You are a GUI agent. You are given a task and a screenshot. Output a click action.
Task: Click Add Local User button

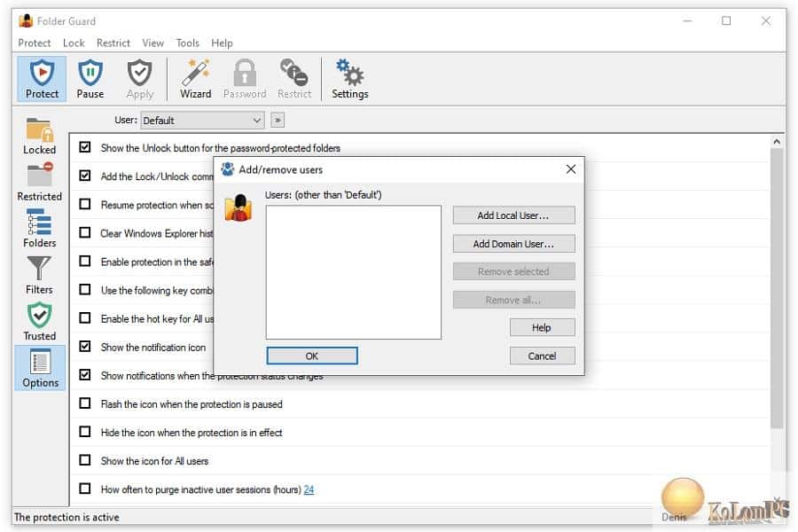click(513, 215)
